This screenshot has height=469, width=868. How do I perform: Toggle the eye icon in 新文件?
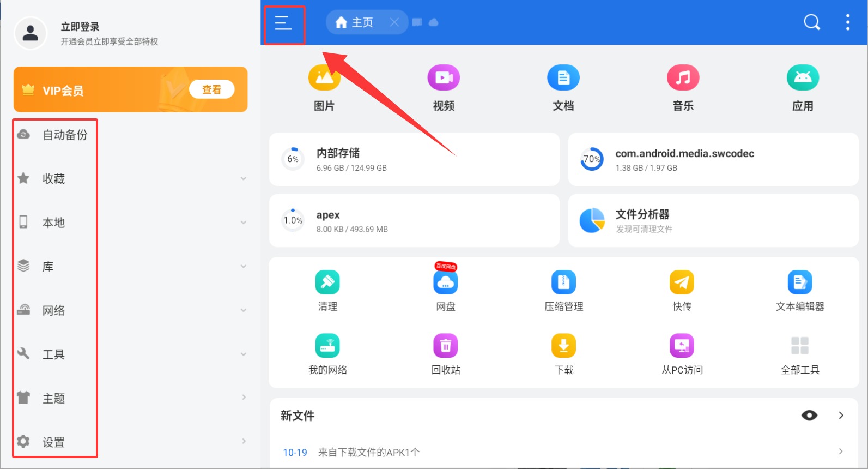(809, 416)
